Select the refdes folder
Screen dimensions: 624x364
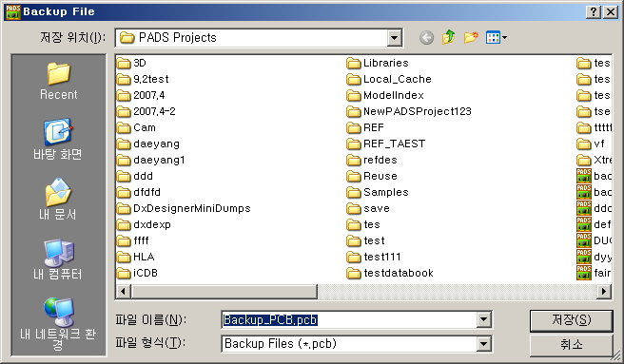tap(372, 160)
